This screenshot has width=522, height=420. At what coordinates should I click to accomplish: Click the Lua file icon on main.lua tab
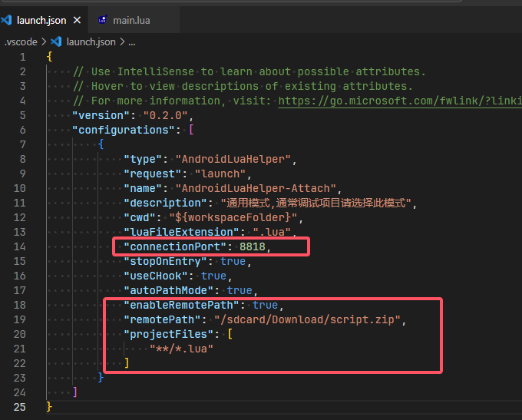point(102,19)
